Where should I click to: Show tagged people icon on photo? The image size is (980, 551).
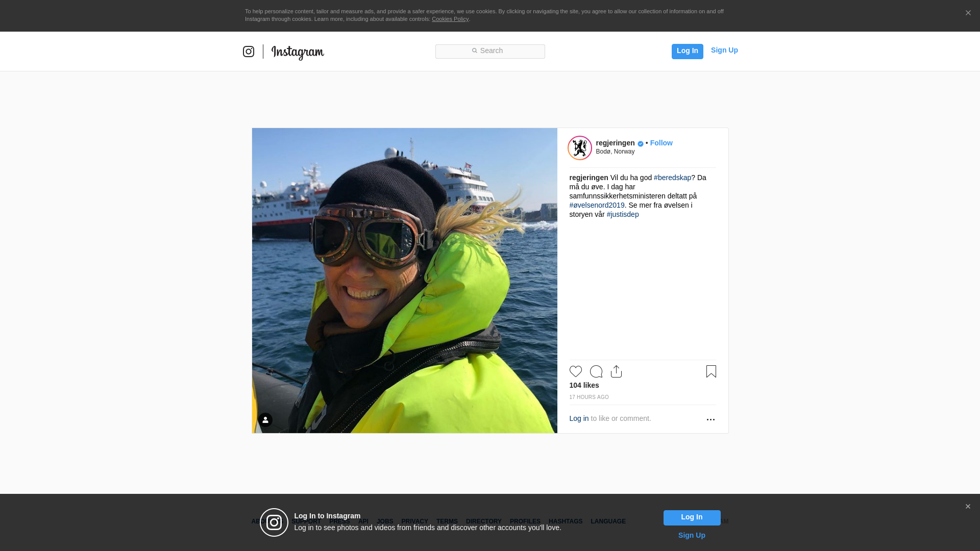tap(265, 420)
